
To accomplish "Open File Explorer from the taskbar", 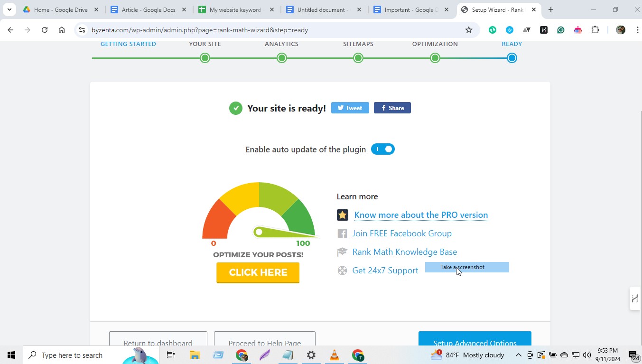I will [x=195, y=355].
